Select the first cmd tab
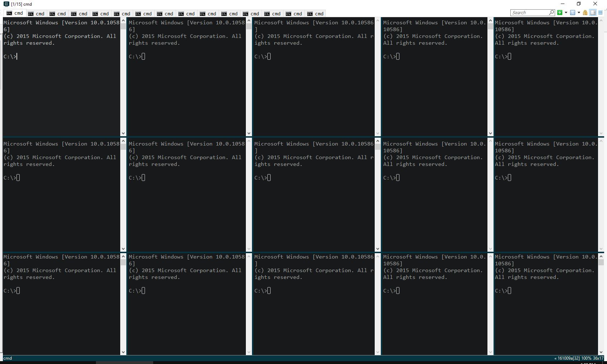607x364 pixels. tap(14, 13)
